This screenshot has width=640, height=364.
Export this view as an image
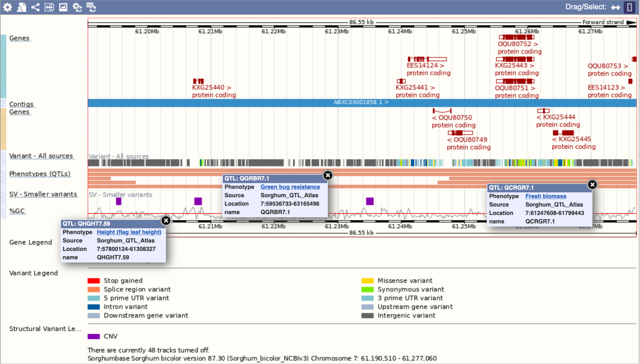(63, 7)
